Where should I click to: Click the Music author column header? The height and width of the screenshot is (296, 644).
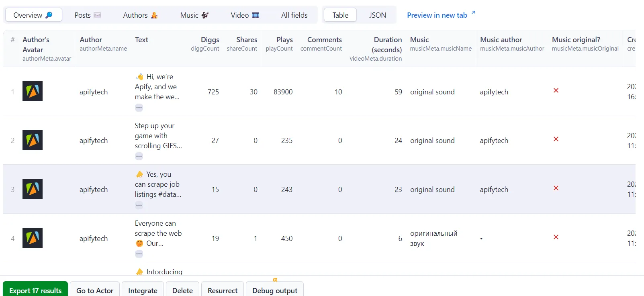click(x=512, y=44)
